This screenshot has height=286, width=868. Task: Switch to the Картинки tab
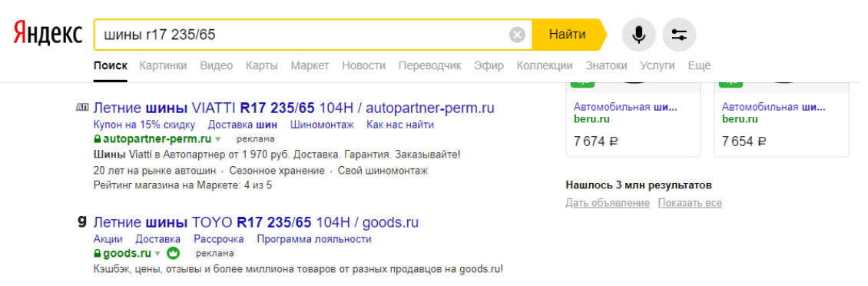click(164, 66)
